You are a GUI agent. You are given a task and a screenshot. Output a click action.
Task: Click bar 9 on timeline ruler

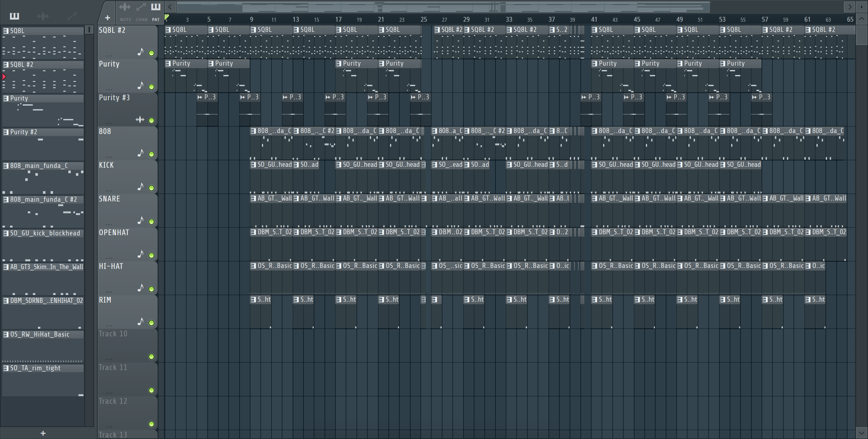point(252,19)
